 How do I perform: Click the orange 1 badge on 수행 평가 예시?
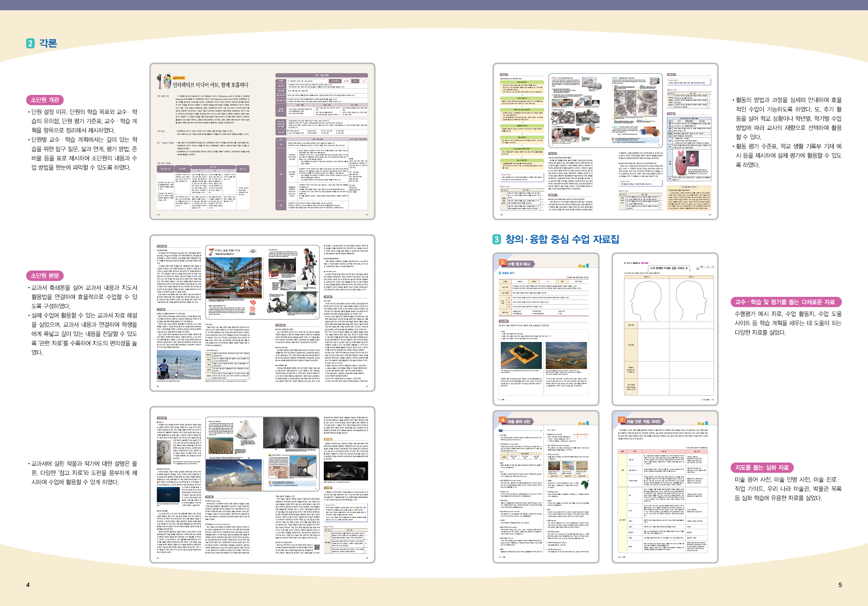[502, 262]
